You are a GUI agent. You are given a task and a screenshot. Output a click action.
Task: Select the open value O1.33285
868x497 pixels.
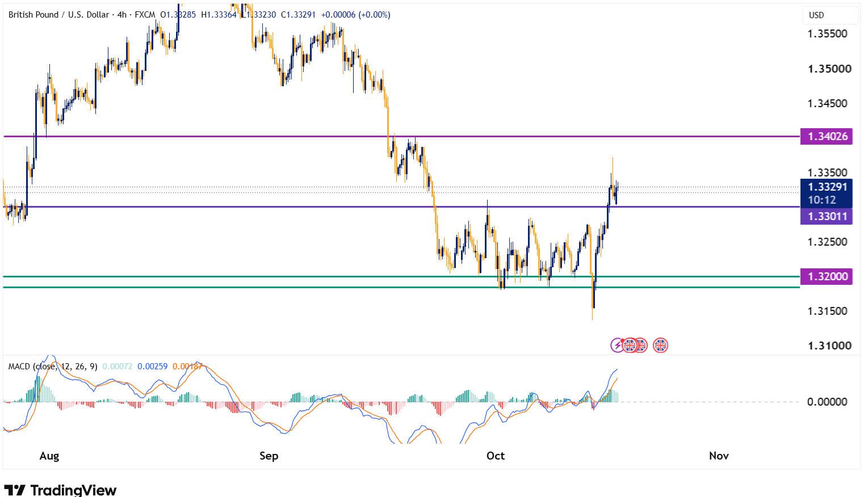click(178, 15)
